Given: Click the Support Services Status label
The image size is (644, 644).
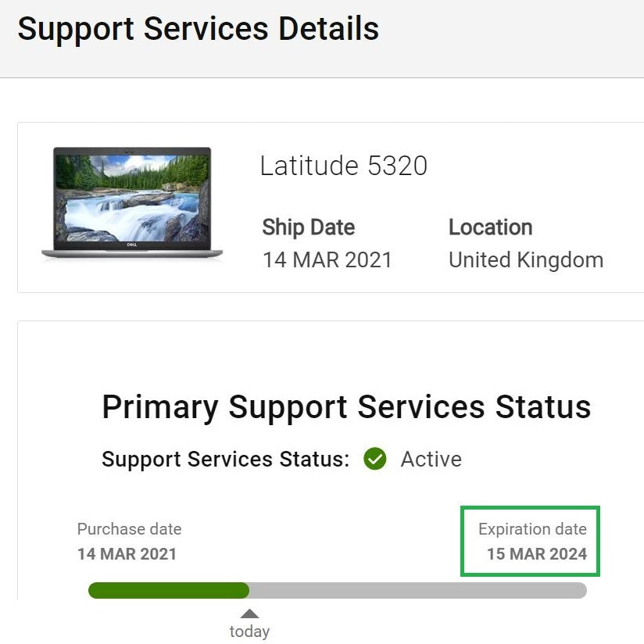Looking at the screenshot, I should (225, 459).
